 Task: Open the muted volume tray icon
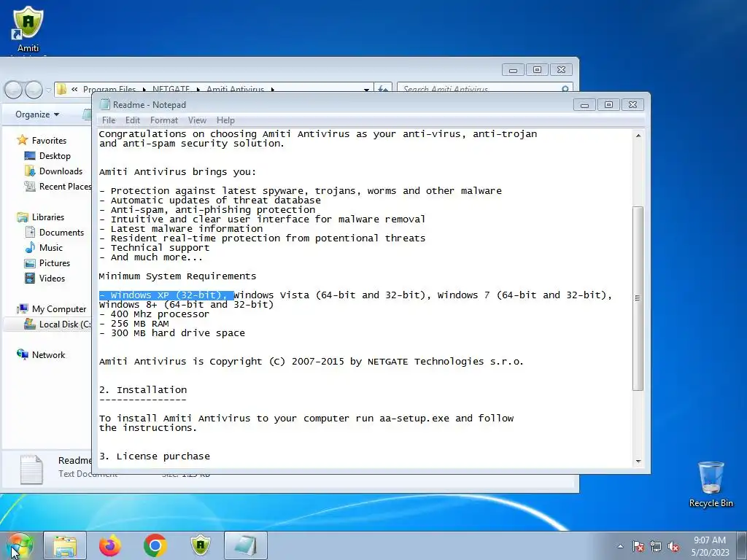point(673,546)
